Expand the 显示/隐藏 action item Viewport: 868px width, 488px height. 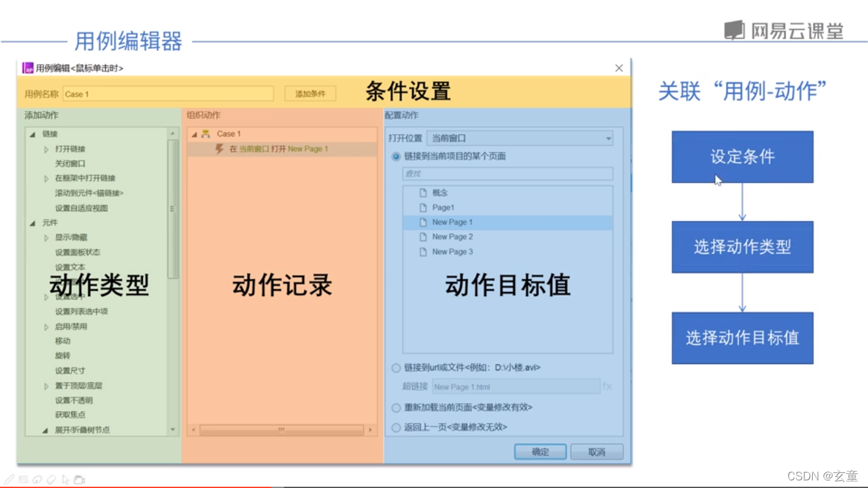point(44,237)
